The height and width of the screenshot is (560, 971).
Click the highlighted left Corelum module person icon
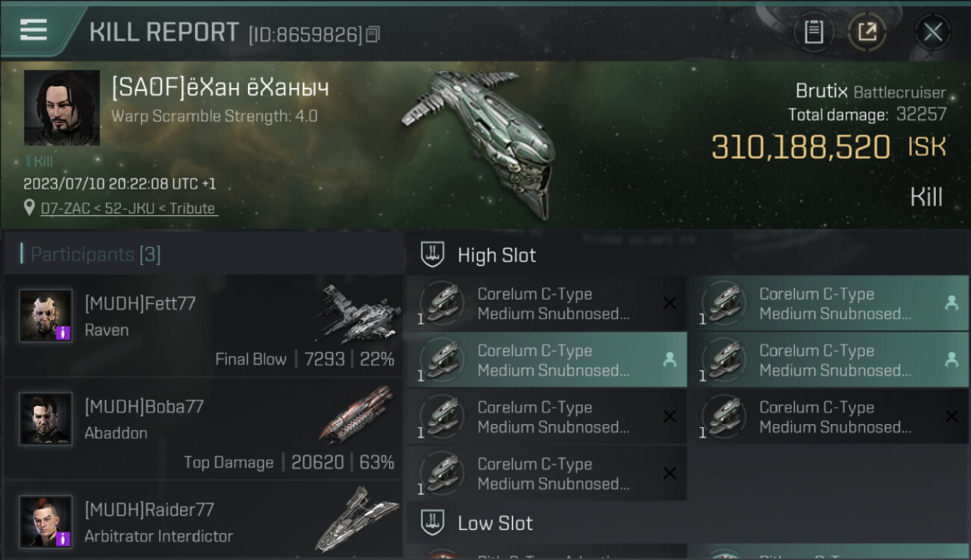pos(669,360)
